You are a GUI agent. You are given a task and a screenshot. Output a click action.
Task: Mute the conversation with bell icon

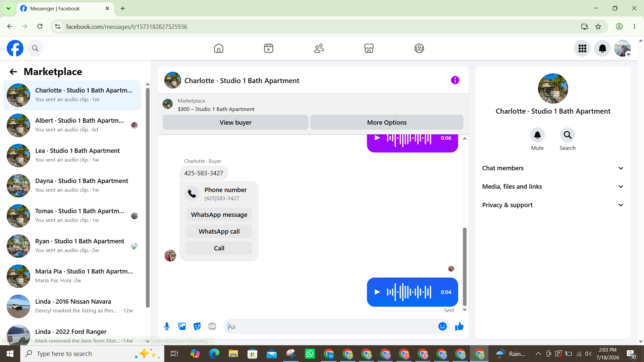[537, 135]
